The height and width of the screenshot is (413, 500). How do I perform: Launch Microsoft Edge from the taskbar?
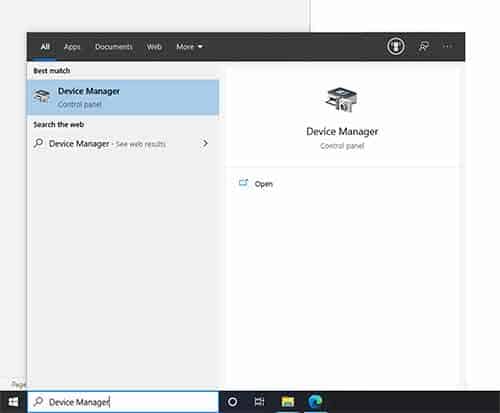tap(315, 402)
